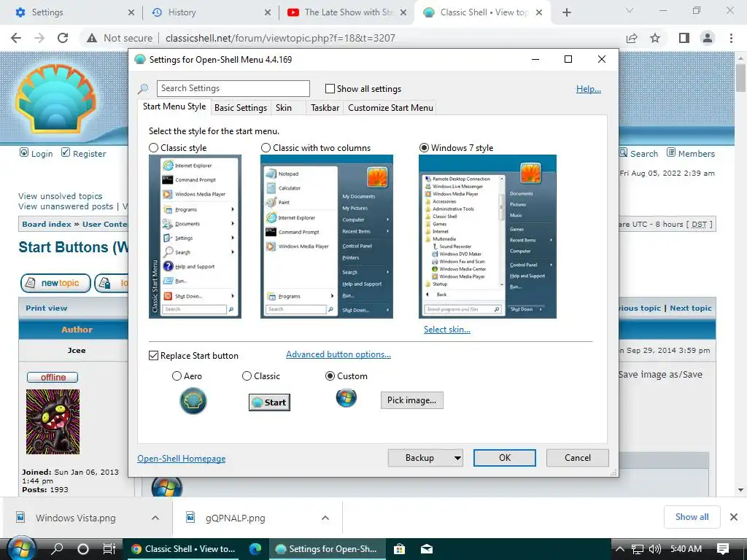
Task: Expand the Backup dropdown arrow
Action: [x=457, y=458]
